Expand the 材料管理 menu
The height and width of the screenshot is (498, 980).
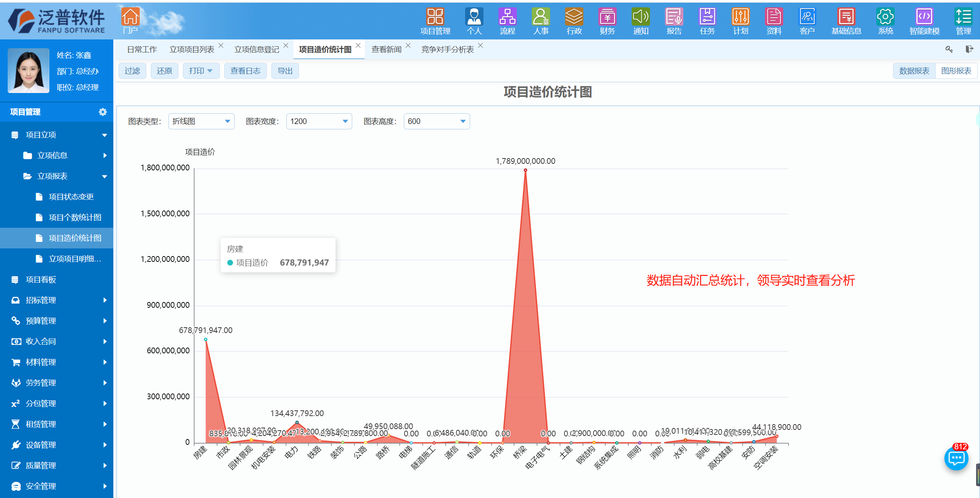(57, 362)
